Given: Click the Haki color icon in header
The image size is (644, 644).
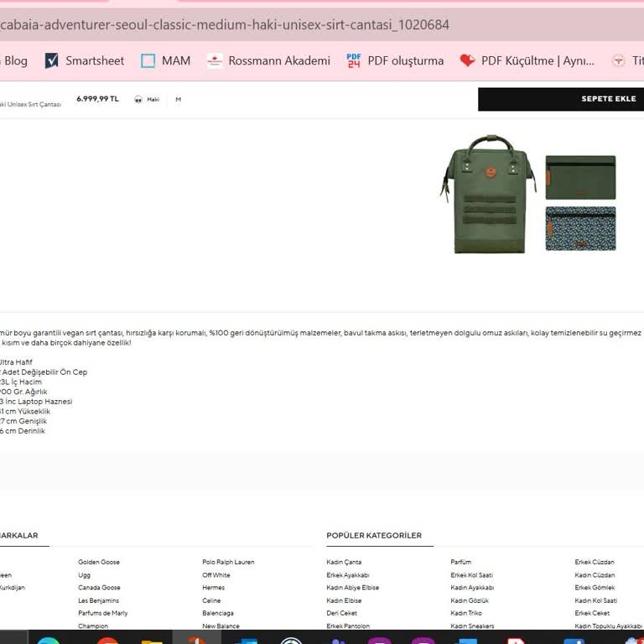Looking at the screenshot, I should (138, 99).
